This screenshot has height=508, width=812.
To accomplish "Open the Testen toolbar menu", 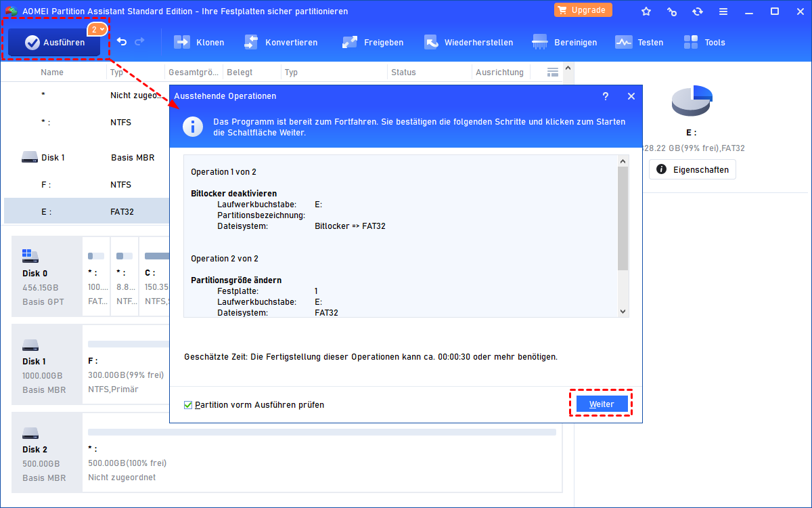I will pos(639,42).
